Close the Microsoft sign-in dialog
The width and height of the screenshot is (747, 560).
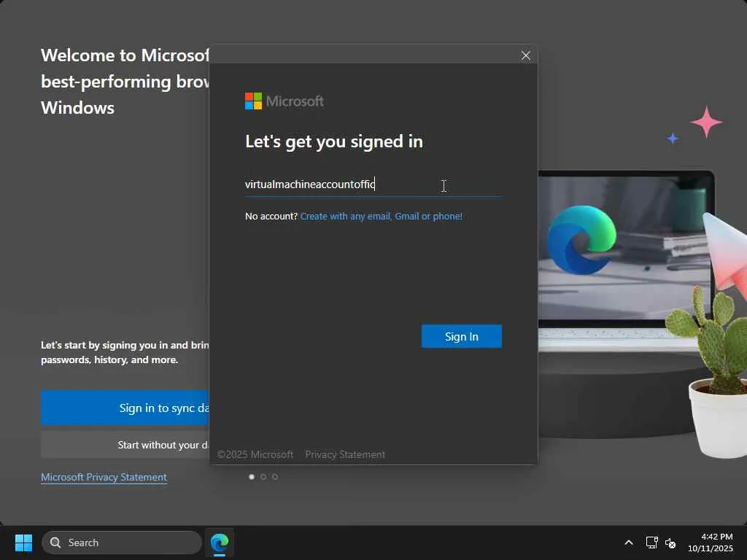click(525, 55)
